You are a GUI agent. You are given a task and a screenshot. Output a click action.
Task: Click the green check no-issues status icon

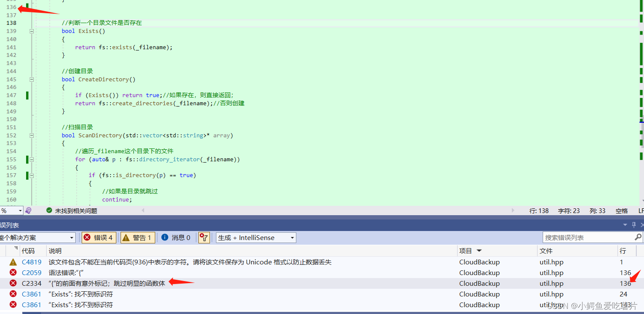click(49, 210)
